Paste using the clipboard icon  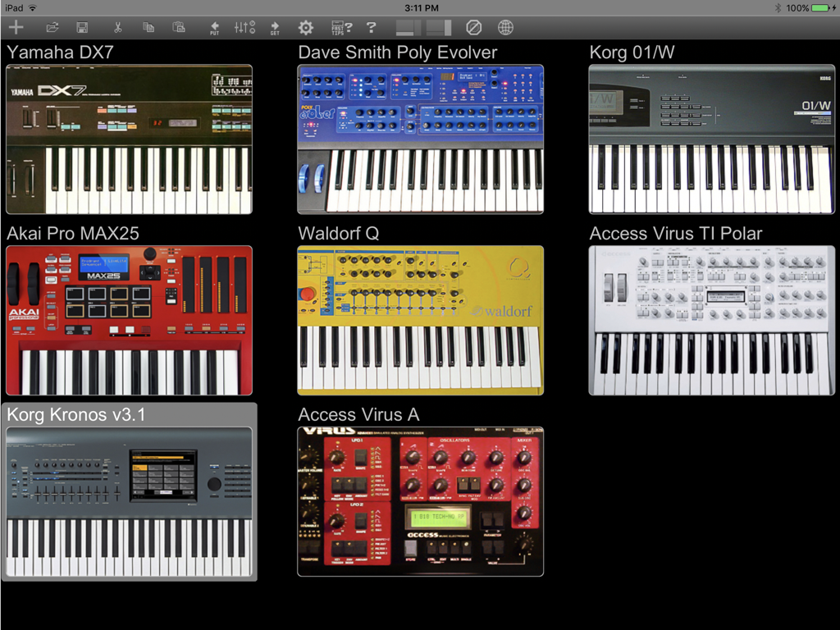(x=178, y=27)
